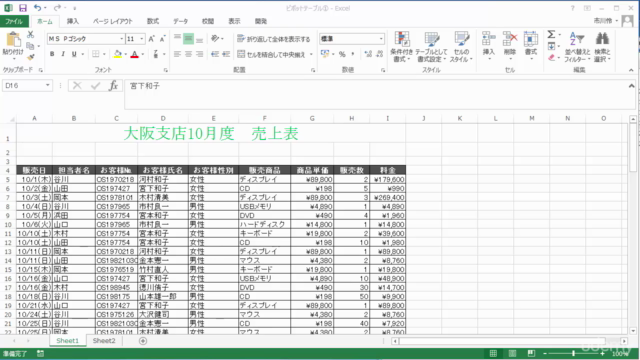Click the Undo arrow icon
The height and width of the screenshot is (360, 640).
pos(37,8)
